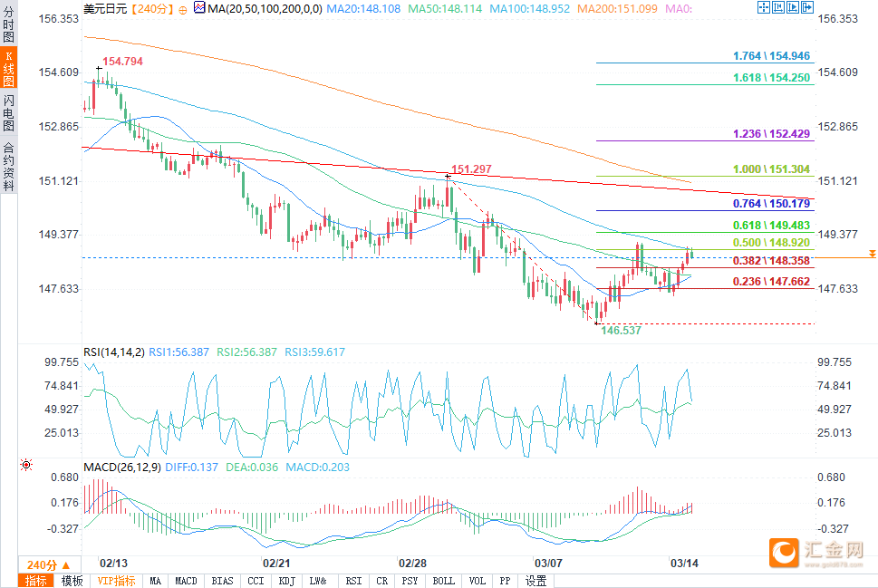
Task: Open the 240分 timeframe selector
Action: (x=49, y=565)
